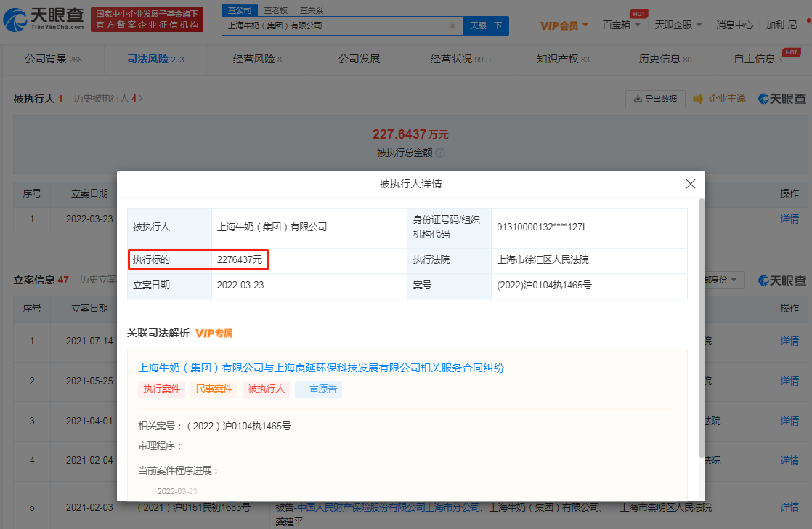Switch to the 经营状况 tab
The height and width of the screenshot is (529, 812).
point(461,59)
